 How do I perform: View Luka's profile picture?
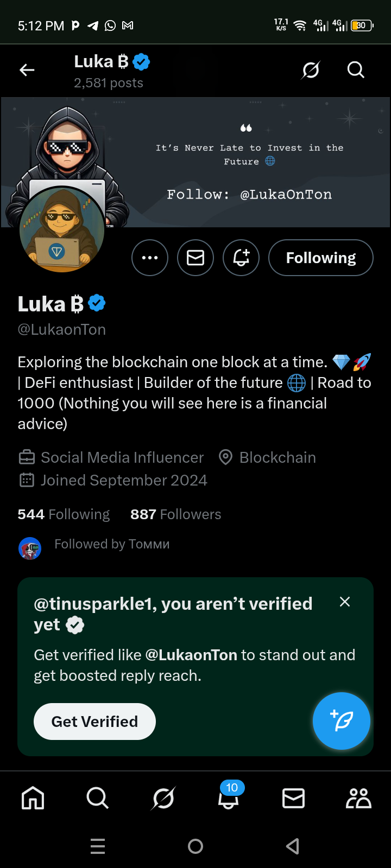tap(62, 229)
